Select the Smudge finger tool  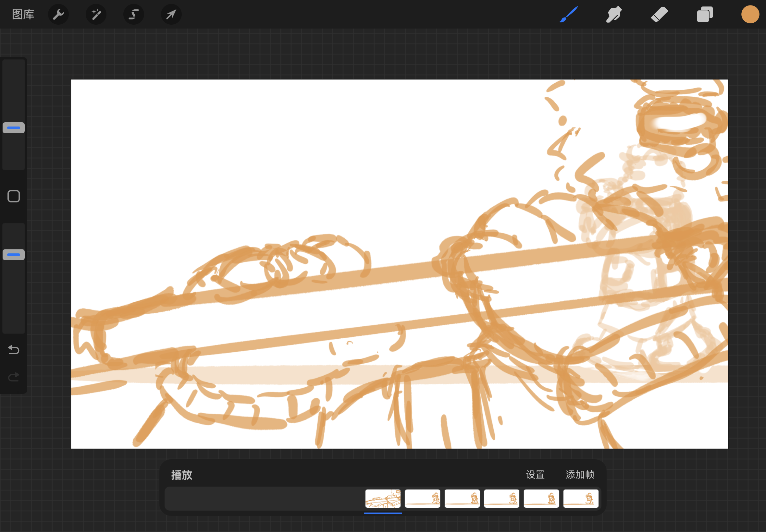(613, 14)
